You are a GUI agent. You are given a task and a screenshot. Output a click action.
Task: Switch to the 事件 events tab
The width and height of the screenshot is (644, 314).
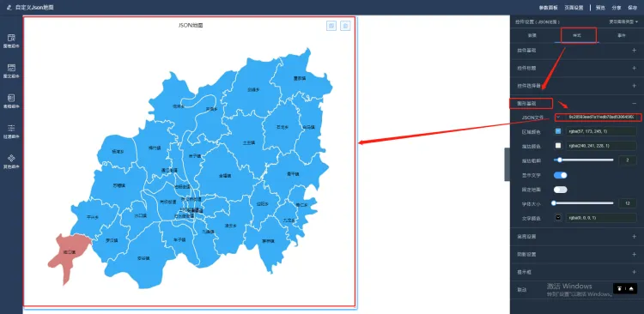(x=622, y=35)
